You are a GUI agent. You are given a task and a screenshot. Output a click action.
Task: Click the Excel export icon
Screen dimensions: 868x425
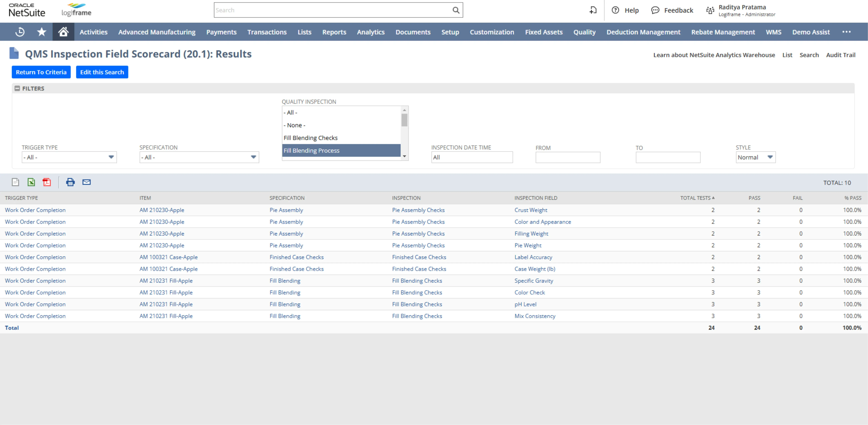[32, 182]
